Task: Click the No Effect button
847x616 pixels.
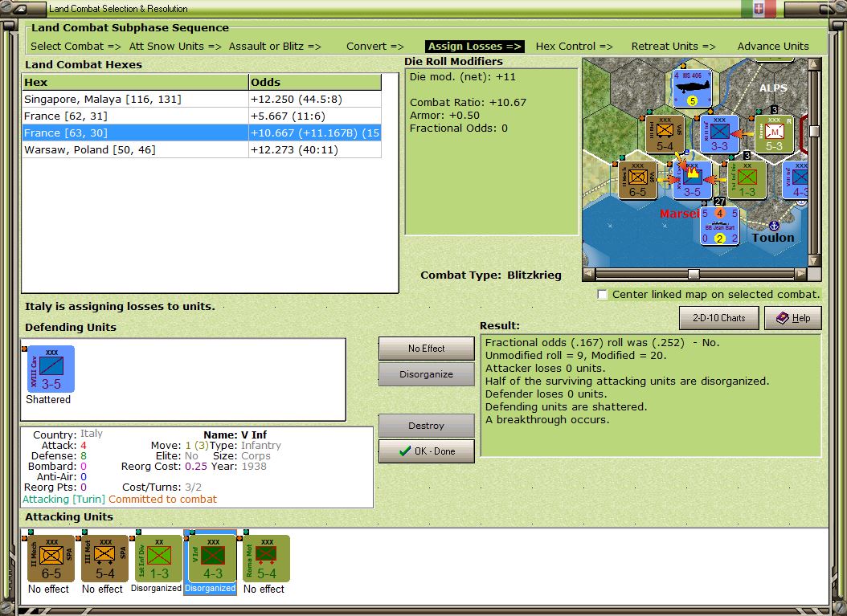Action: click(x=426, y=349)
